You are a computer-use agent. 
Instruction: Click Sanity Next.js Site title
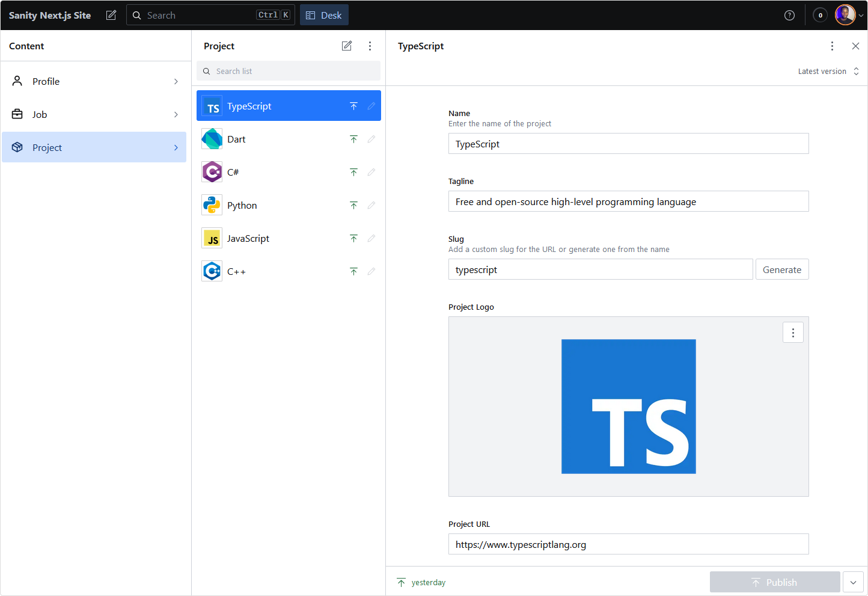click(50, 15)
